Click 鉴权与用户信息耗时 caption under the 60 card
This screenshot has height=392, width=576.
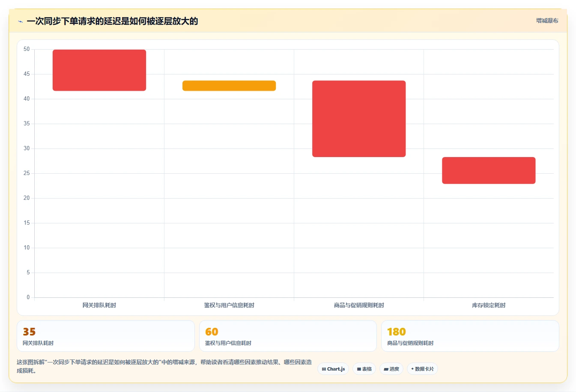point(228,343)
